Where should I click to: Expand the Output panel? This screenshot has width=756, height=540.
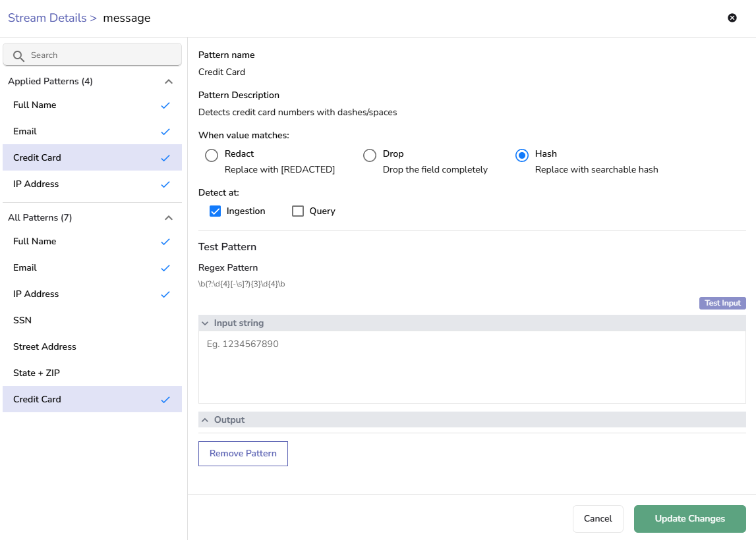205,420
